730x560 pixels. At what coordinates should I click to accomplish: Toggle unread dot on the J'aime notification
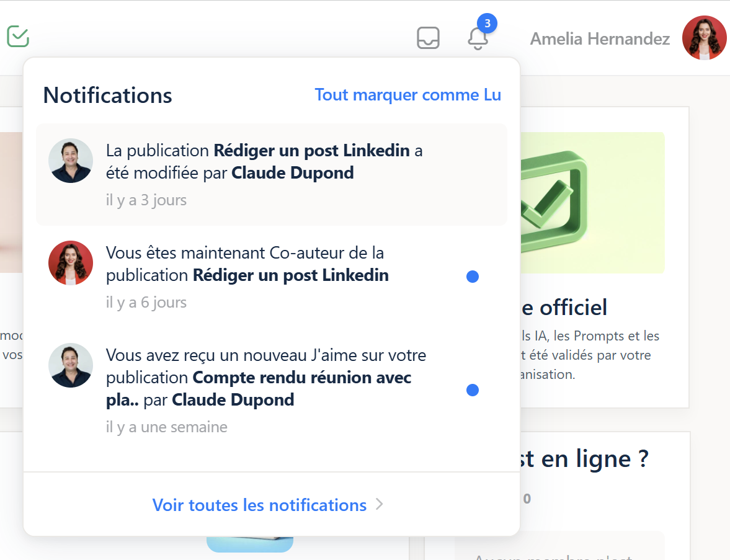tap(473, 390)
